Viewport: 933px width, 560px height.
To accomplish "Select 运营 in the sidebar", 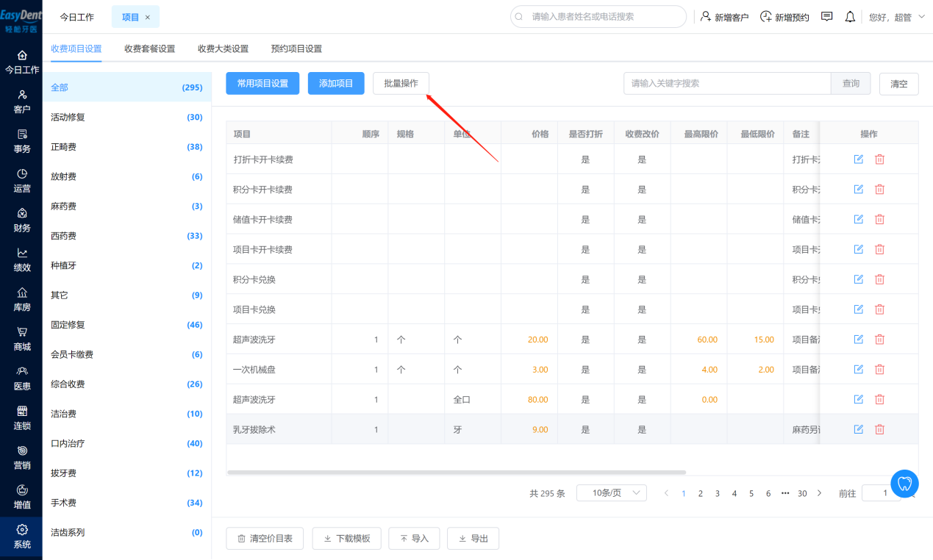I will 22,182.
